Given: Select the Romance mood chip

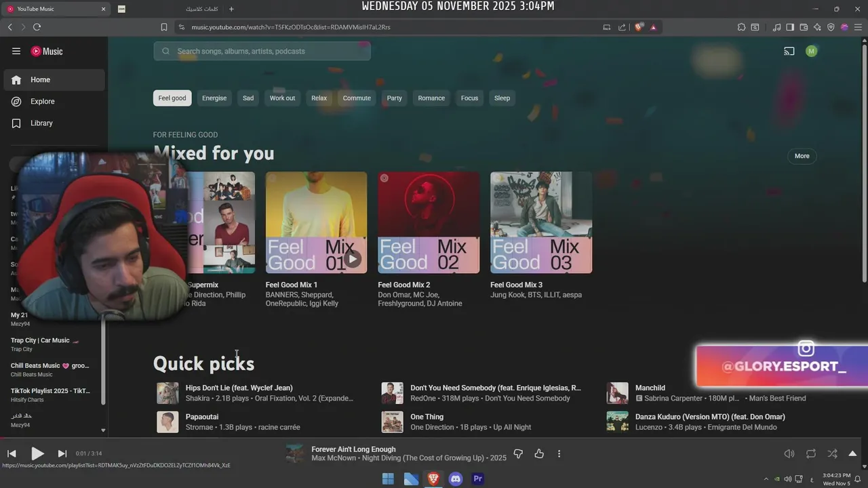Looking at the screenshot, I should (x=431, y=98).
